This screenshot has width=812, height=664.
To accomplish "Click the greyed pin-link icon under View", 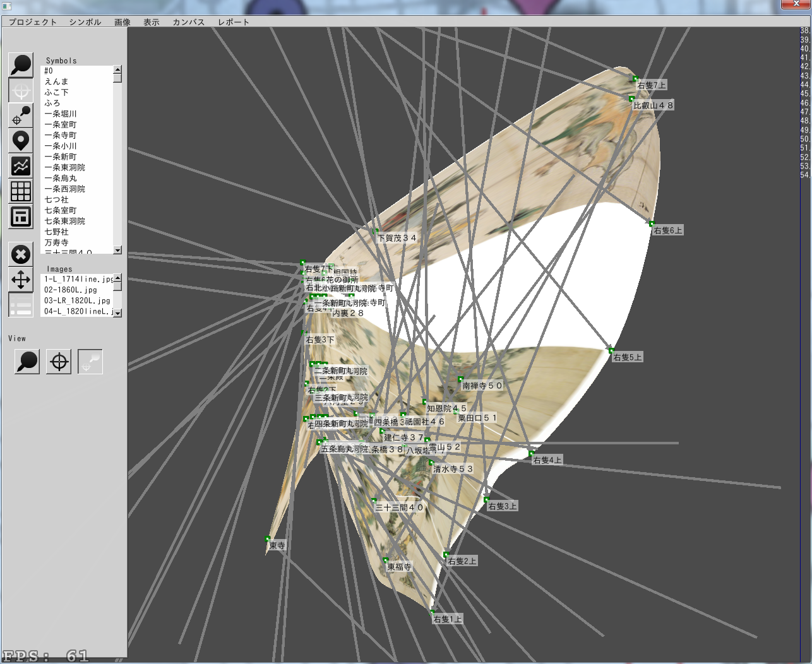I will click(90, 362).
